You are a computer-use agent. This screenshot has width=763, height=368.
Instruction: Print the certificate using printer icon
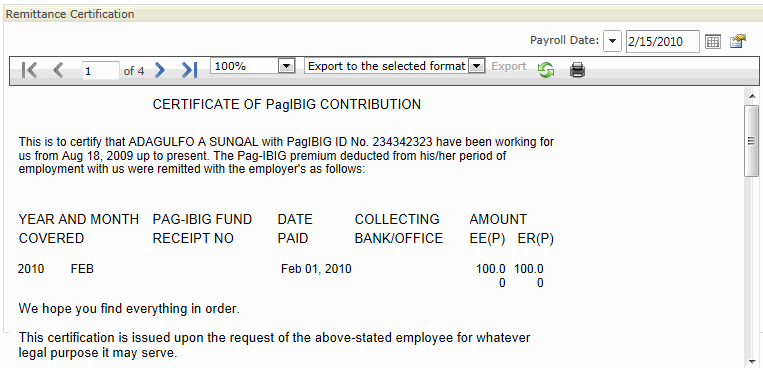point(578,70)
